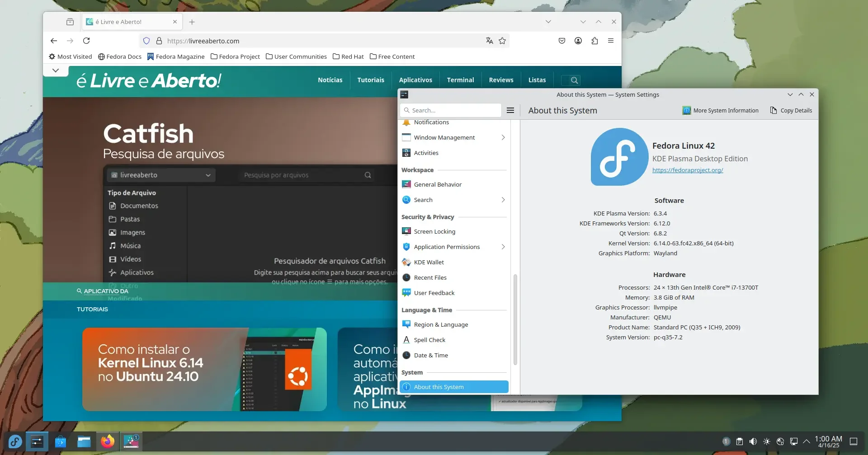Open a new Firefox tab
Screen dimensions: 868x455
pyautogui.click(x=192, y=22)
